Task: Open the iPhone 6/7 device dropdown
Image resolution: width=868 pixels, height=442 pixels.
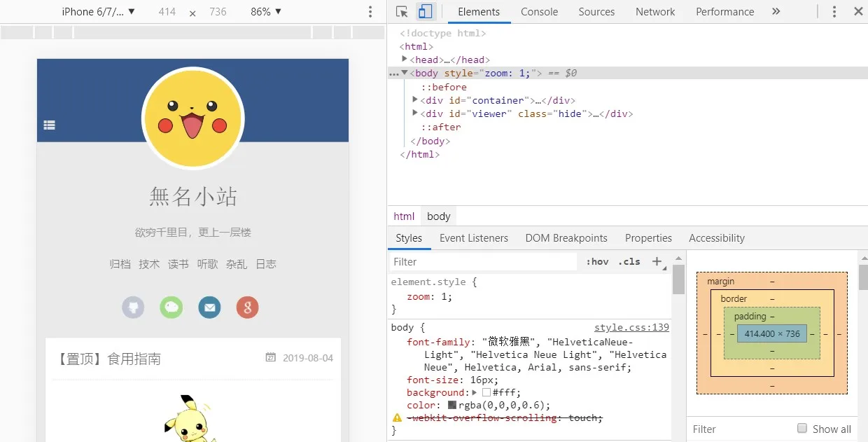Action: click(x=99, y=12)
